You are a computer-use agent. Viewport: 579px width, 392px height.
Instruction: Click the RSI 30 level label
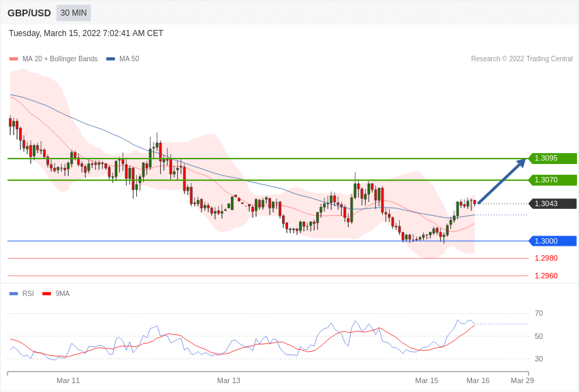(539, 359)
